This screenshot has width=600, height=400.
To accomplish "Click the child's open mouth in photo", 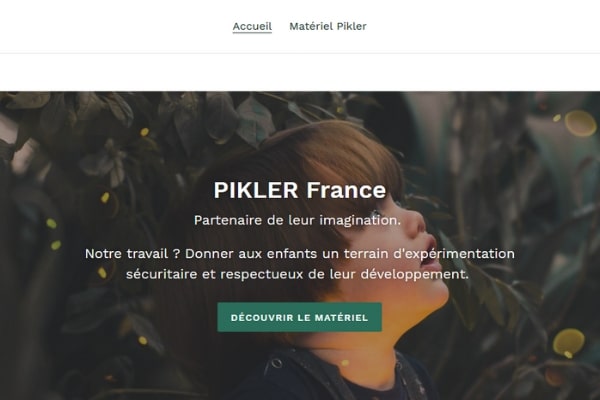I will 430,245.
